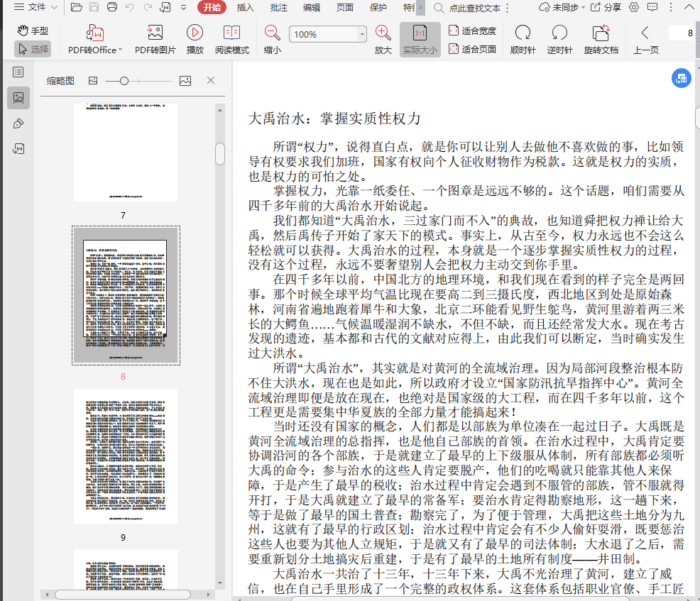Switch to the 批注 ribbon tab
The width and height of the screenshot is (700, 601).
click(x=279, y=8)
